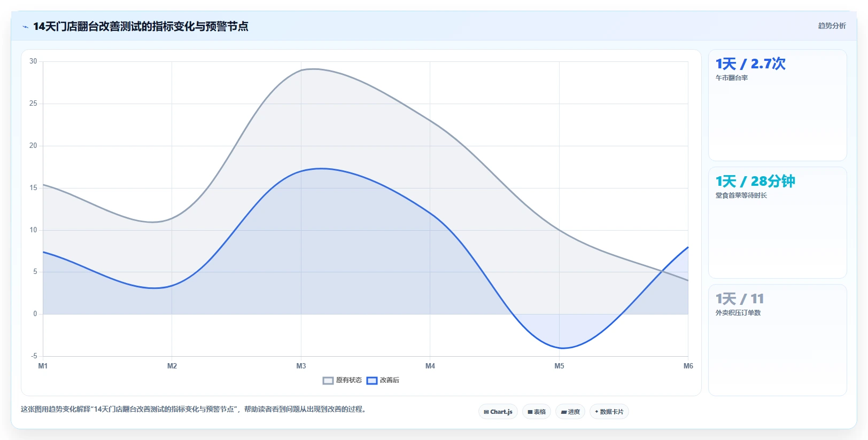
Task: Click the M1 axis label
Action: [x=43, y=366]
